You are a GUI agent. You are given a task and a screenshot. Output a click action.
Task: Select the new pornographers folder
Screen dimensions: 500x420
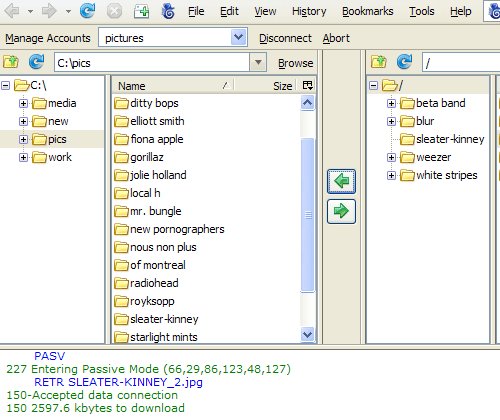[x=169, y=229]
